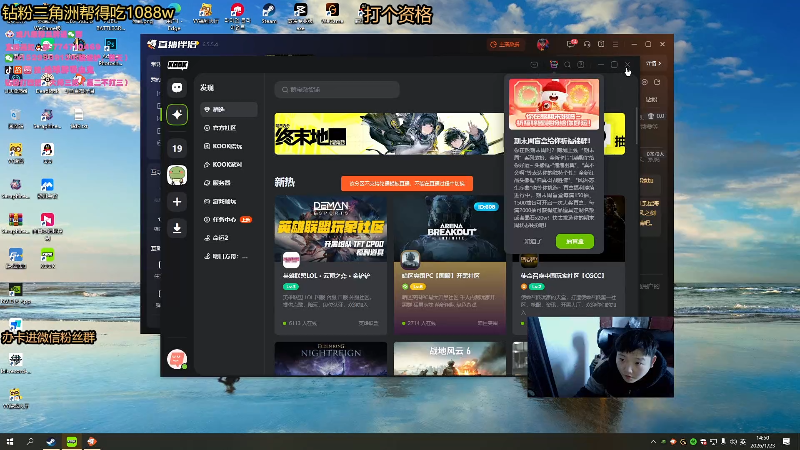This screenshot has width=800, height=450.
Task: Click the magnifier icon in KOOK title bar
Action: tap(567, 65)
